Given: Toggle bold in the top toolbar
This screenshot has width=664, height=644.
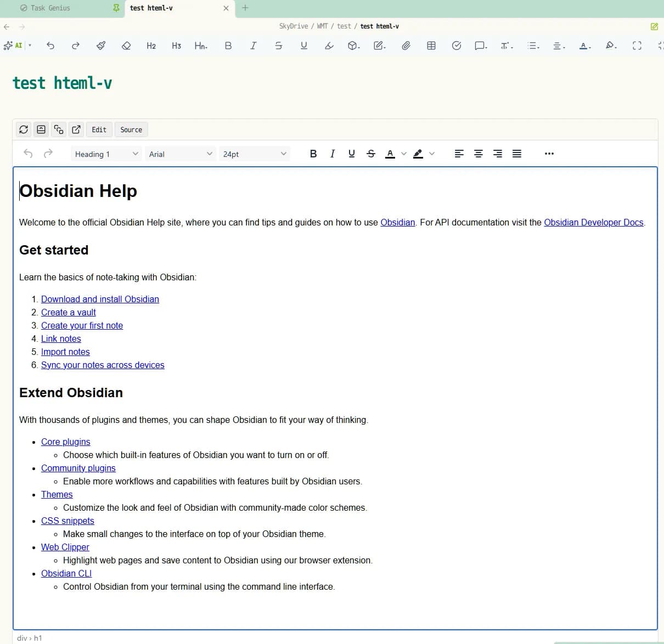Looking at the screenshot, I should coord(228,46).
